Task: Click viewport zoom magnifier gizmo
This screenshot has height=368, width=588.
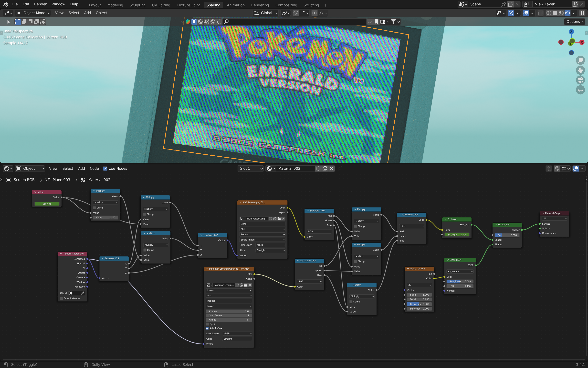Action: pyautogui.click(x=580, y=60)
